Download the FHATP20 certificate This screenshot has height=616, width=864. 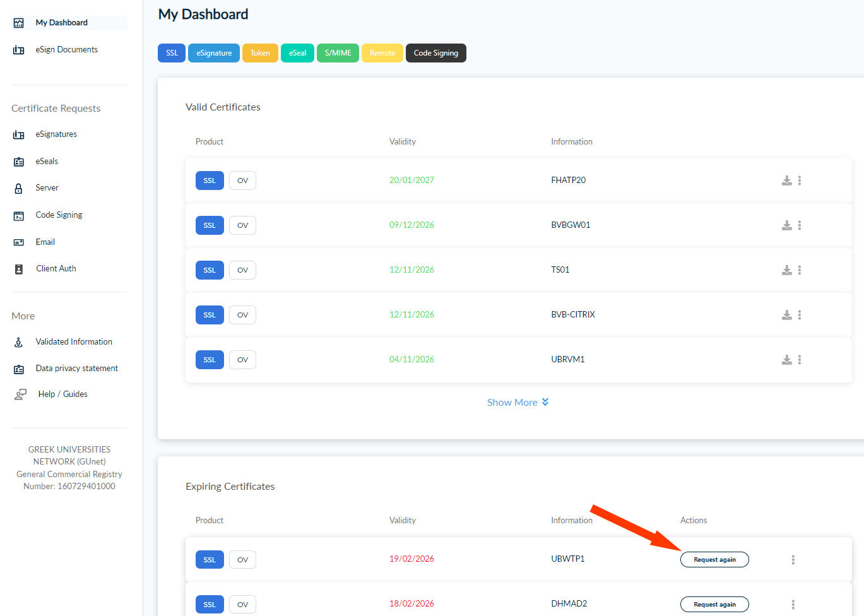[786, 181]
